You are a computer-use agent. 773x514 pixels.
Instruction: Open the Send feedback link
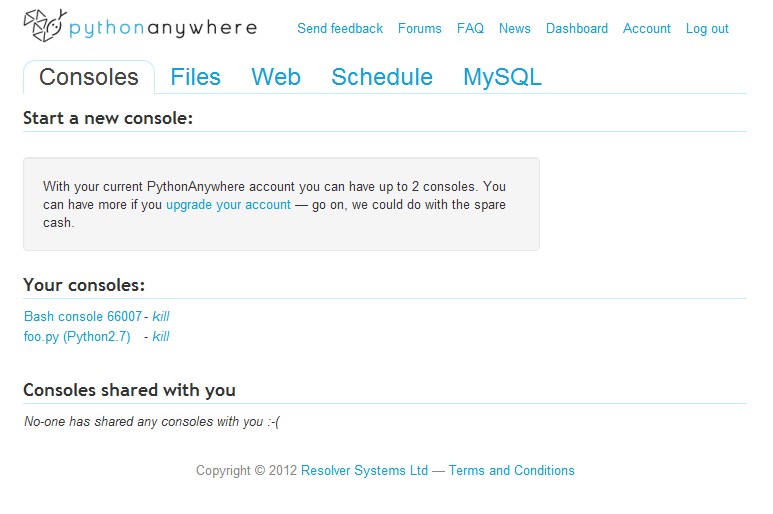[x=340, y=29]
